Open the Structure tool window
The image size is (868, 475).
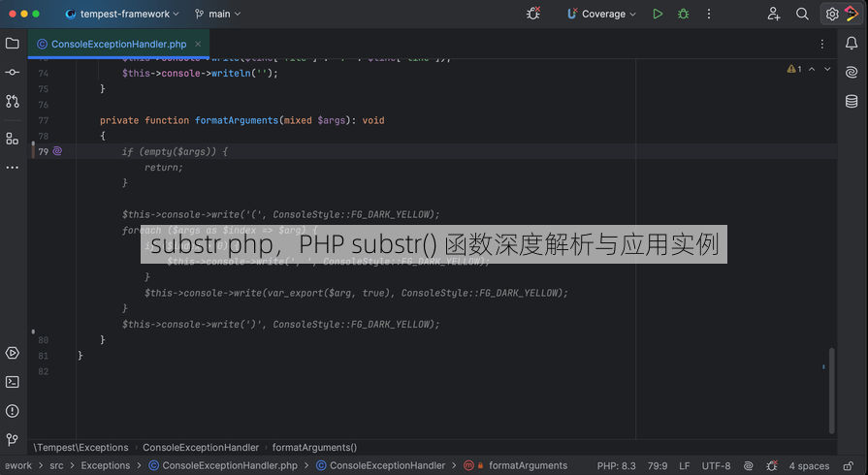pos(13,139)
